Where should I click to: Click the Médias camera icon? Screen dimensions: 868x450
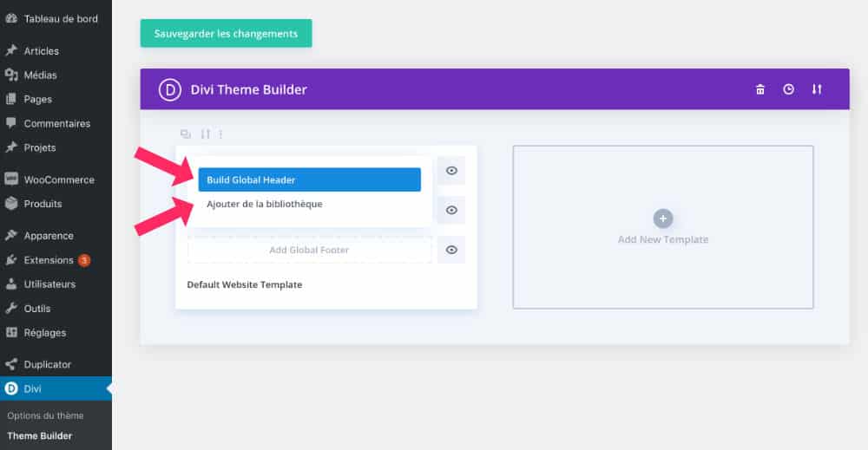(x=11, y=75)
